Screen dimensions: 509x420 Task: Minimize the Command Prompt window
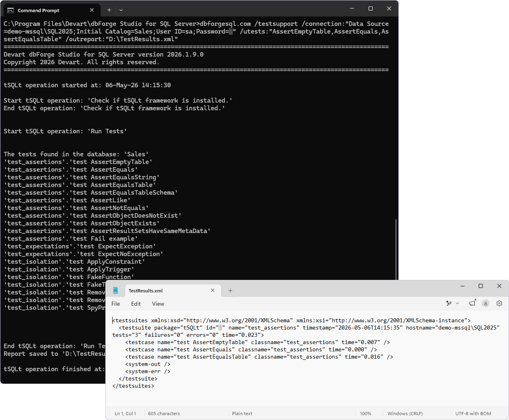pos(352,8)
